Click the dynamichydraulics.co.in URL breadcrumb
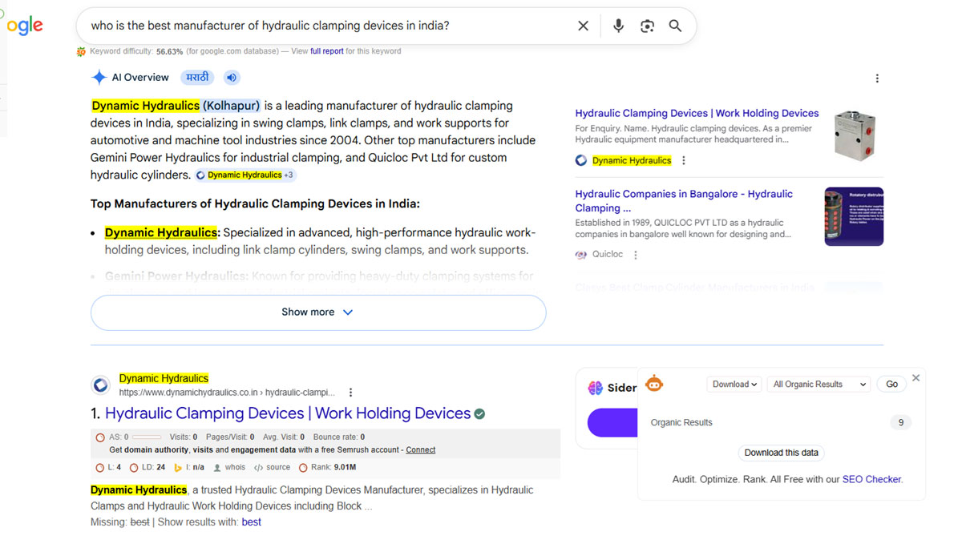The height and width of the screenshot is (560, 962). [x=227, y=393]
